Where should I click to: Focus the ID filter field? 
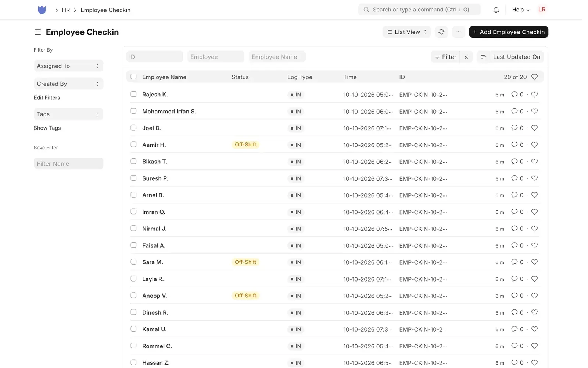[x=155, y=57]
